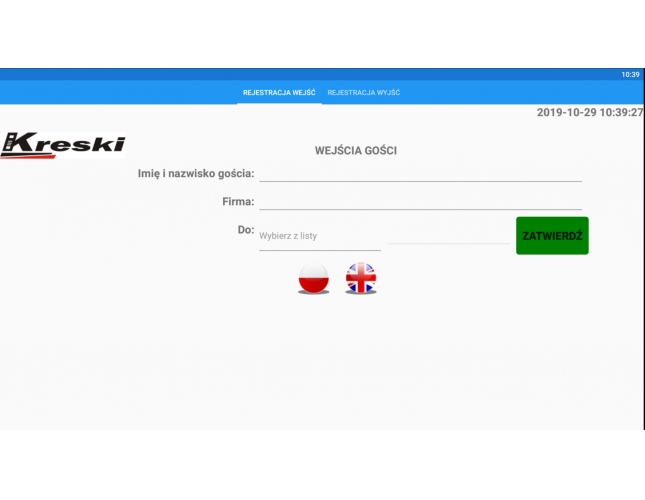Screen dimensions: 645x500
Task: Tap the status bar clock showing 10:39
Action: click(x=630, y=75)
